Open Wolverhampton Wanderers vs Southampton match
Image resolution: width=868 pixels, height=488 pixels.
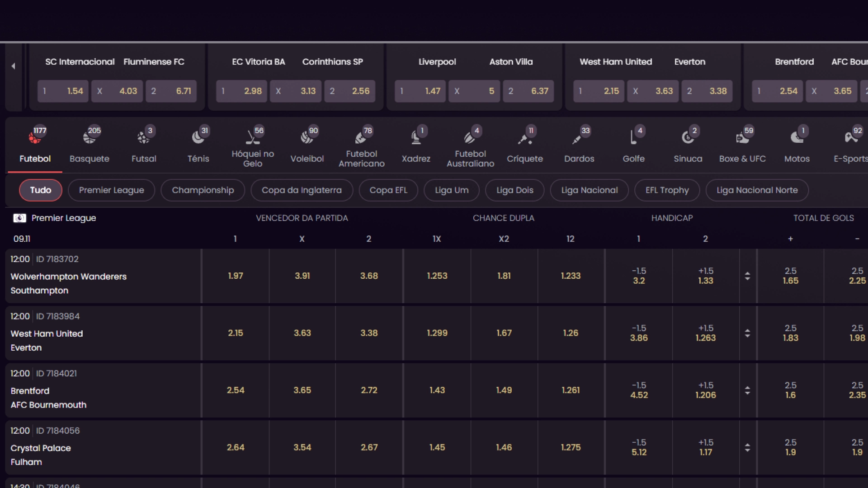pos(103,276)
